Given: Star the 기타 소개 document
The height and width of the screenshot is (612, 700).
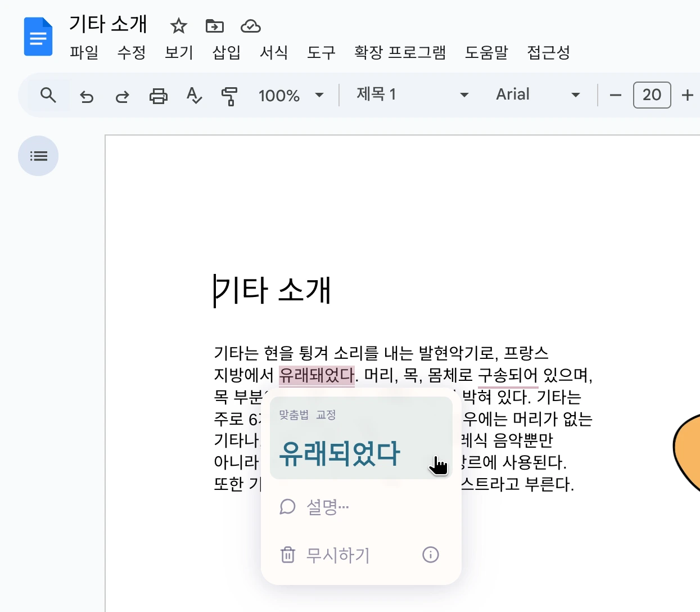Looking at the screenshot, I should tap(178, 26).
